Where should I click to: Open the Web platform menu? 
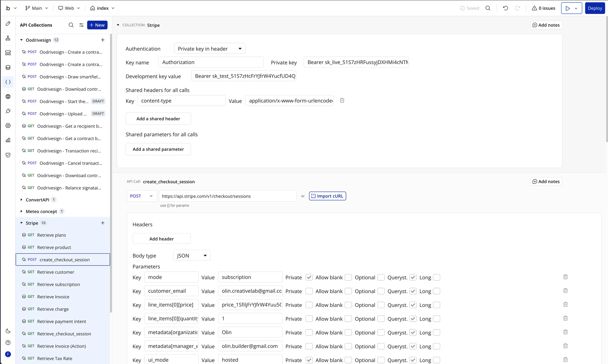(69, 8)
